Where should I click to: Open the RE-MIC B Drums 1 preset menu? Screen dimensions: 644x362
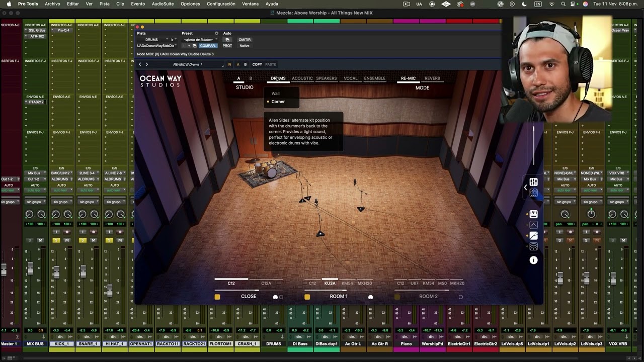click(188, 64)
